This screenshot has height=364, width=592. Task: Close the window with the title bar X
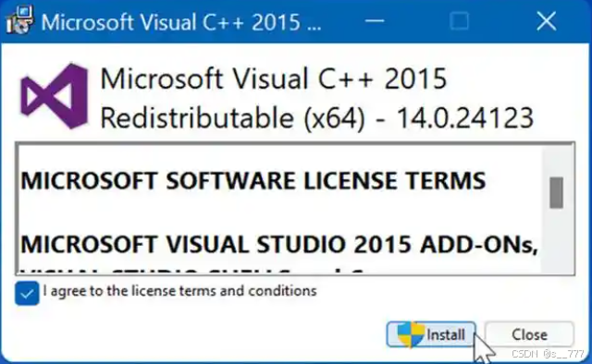[547, 21]
